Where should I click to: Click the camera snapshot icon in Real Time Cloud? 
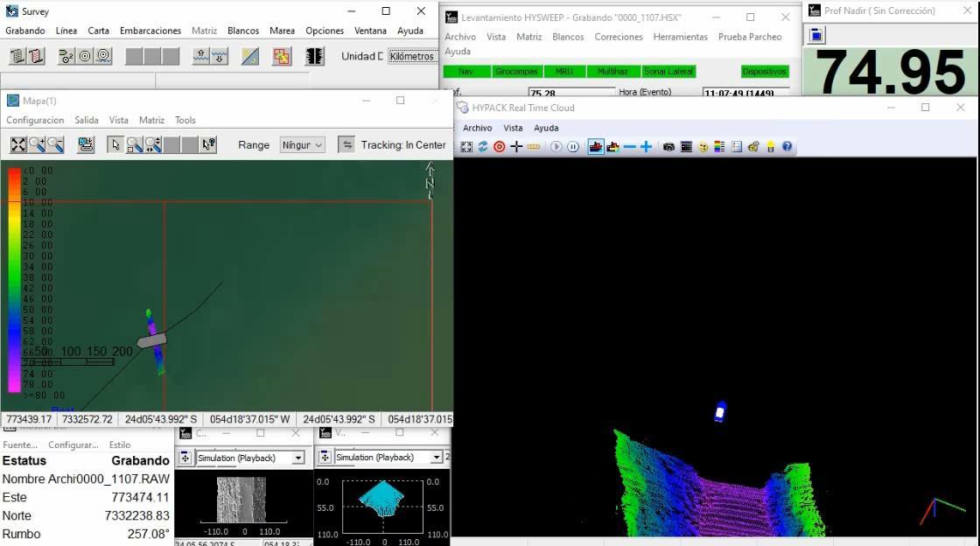click(668, 147)
